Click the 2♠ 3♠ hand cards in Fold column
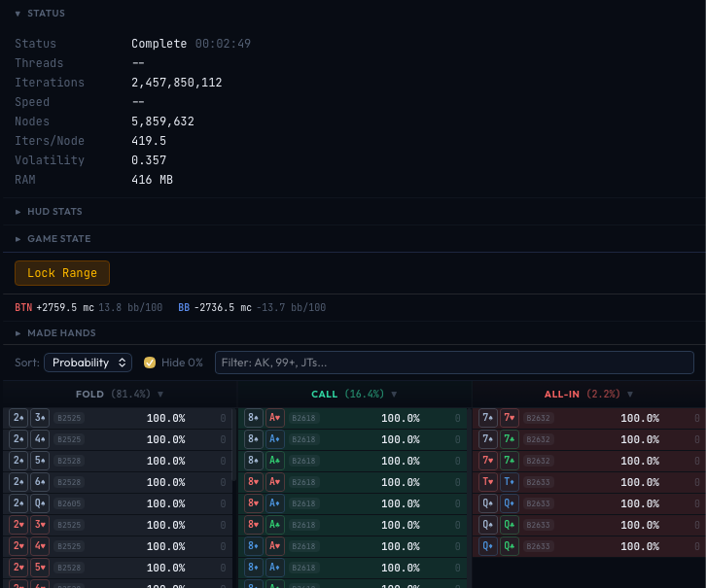The width and height of the screenshot is (706, 588). tap(29, 418)
